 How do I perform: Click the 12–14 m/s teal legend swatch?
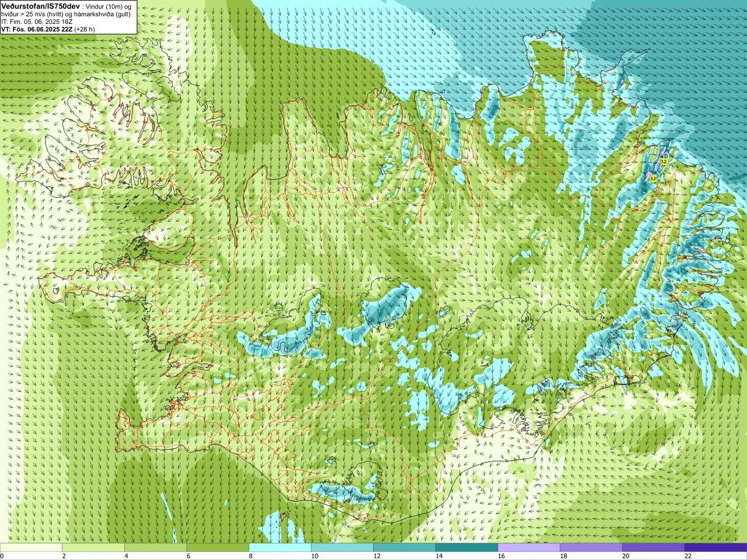point(404,548)
